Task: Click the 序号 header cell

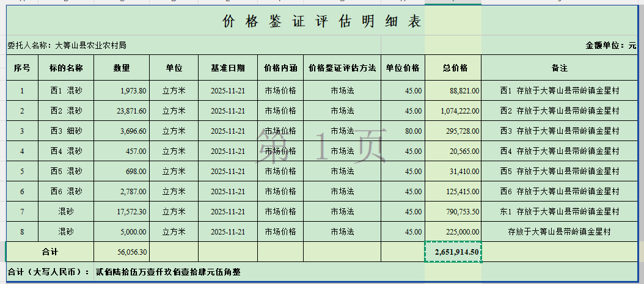Action: (22, 68)
